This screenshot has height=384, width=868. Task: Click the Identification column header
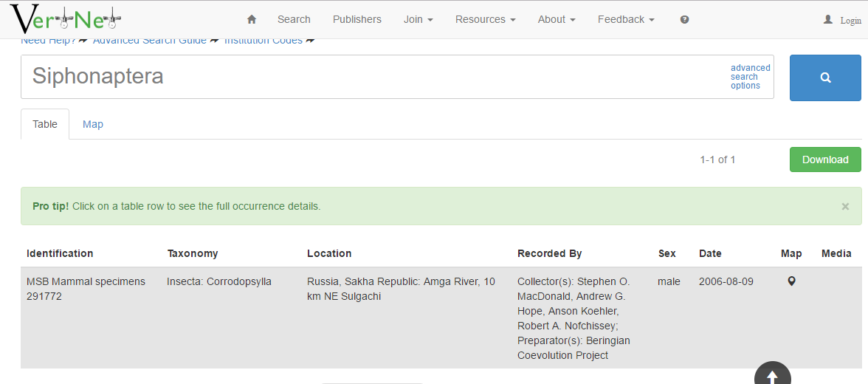[x=60, y=253]
